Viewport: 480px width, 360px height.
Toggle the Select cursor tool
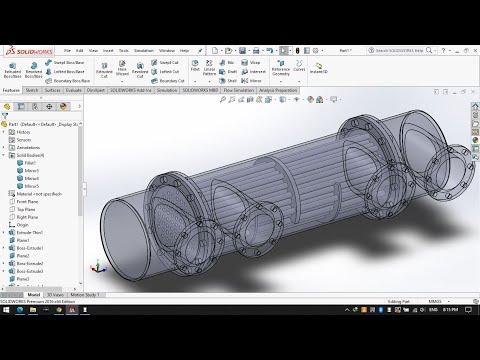tap(283, 51)
